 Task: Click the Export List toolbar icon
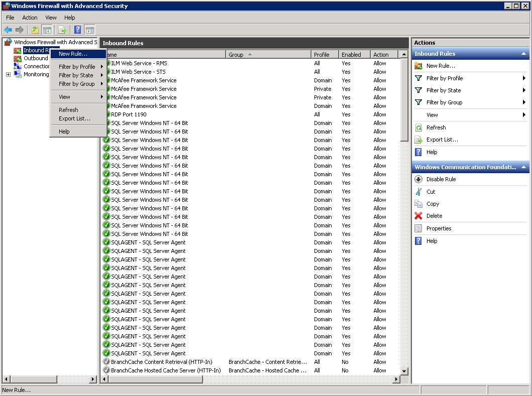click(x=62, y=30)
